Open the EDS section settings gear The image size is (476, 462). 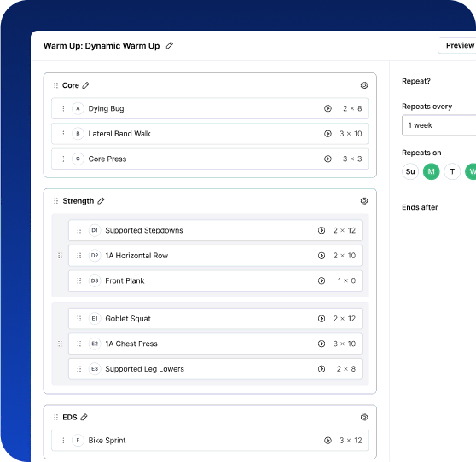click(x=364, y=417)
